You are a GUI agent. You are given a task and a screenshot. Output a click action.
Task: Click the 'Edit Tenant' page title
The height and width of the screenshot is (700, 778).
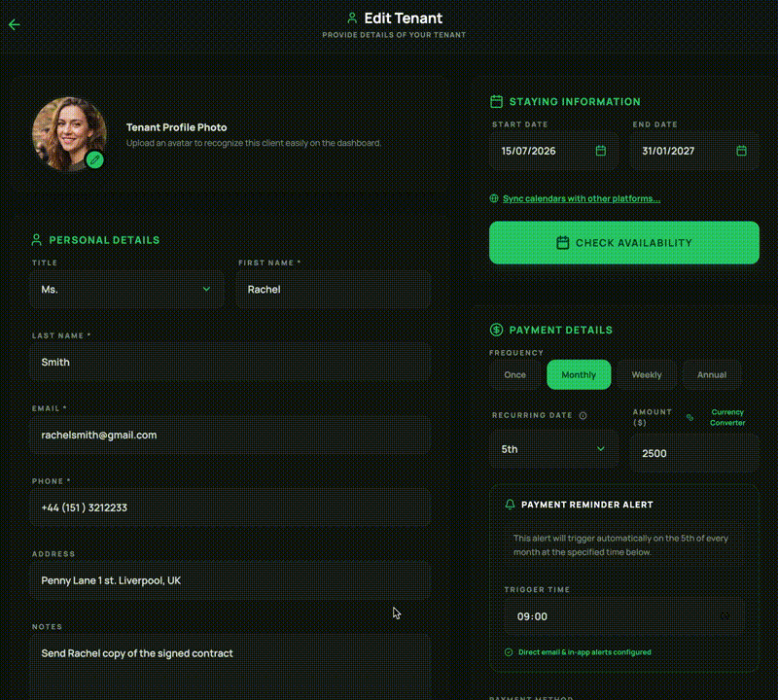(x=403, y=18)
